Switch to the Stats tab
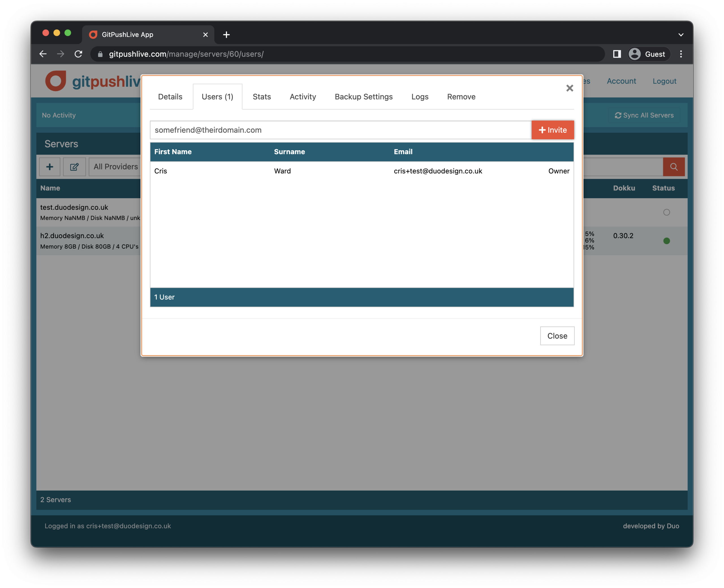 (261, 97)
